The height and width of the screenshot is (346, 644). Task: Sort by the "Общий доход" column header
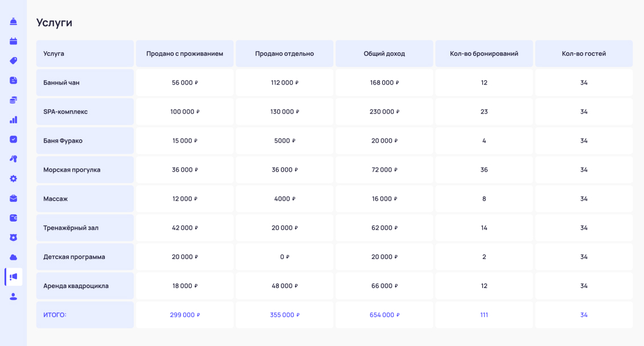tap(384, 53)
